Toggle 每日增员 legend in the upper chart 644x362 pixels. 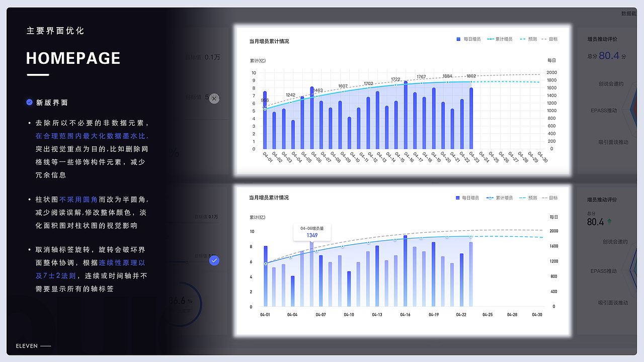click(x=468, y=39)
